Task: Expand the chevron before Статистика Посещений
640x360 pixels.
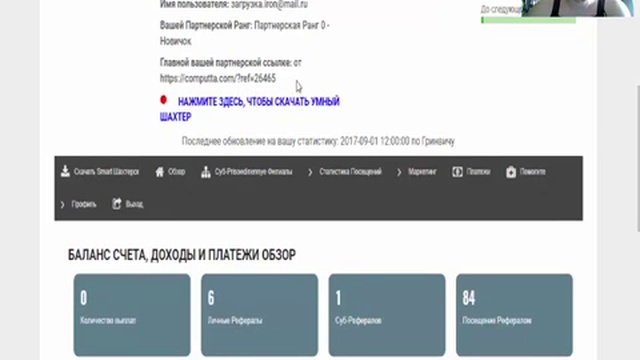Action: coord(310,172)
